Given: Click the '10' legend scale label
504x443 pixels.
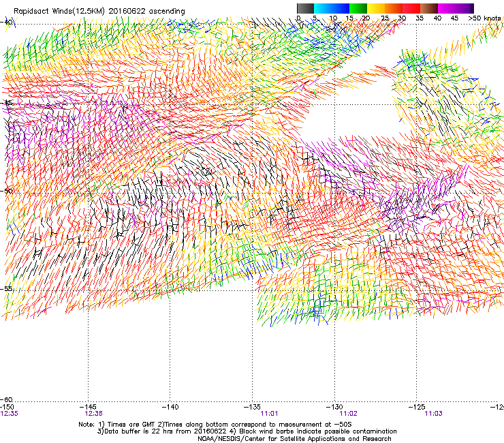Looking at the screenshot, I should click(x=333, y=18).
